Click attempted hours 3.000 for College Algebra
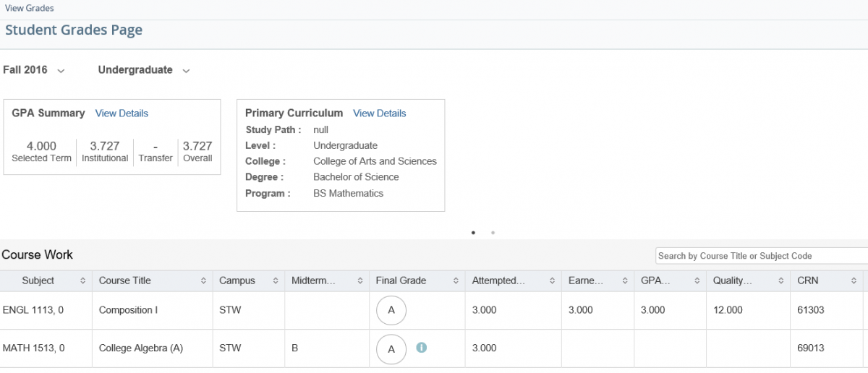This screenshot has width=868, height=373. 484,348
